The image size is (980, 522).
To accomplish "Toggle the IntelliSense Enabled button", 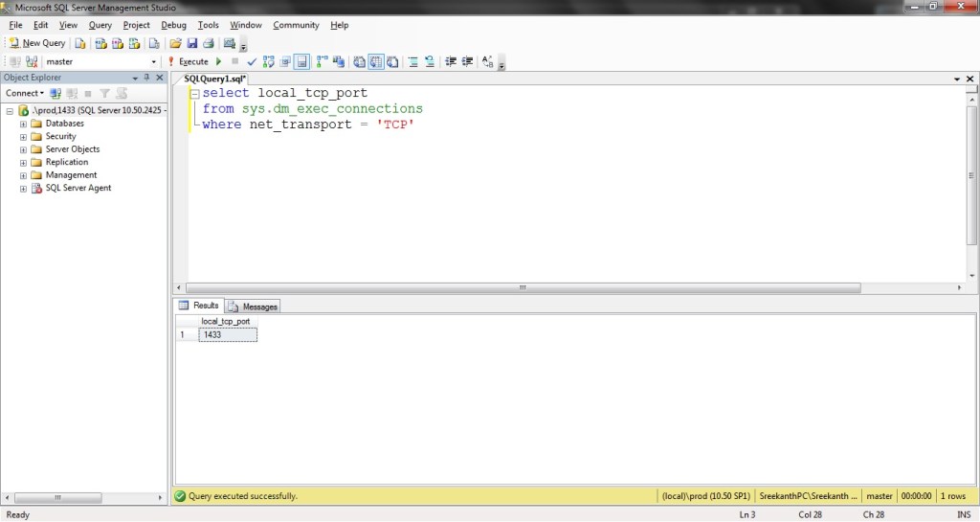I will coord(301,61).
